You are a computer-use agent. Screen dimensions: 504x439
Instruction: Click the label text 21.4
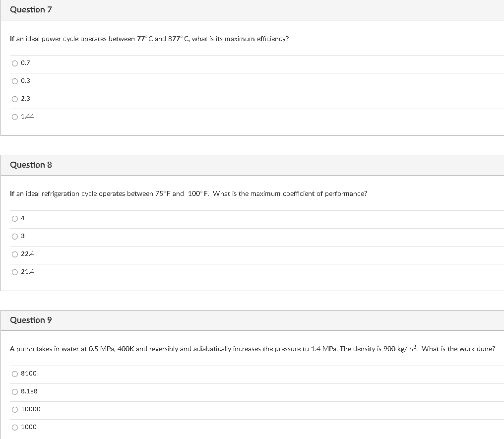pyautogui.click(x=26, y=272)
